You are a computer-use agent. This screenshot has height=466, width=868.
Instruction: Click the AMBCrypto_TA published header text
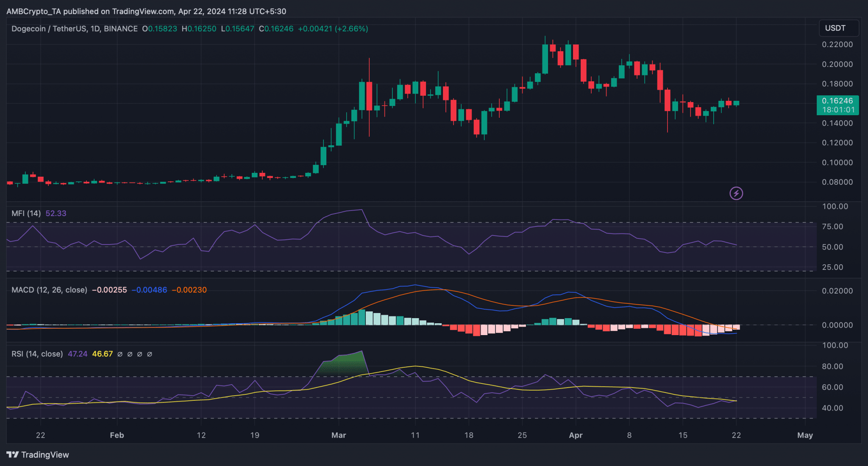[146, 11]
